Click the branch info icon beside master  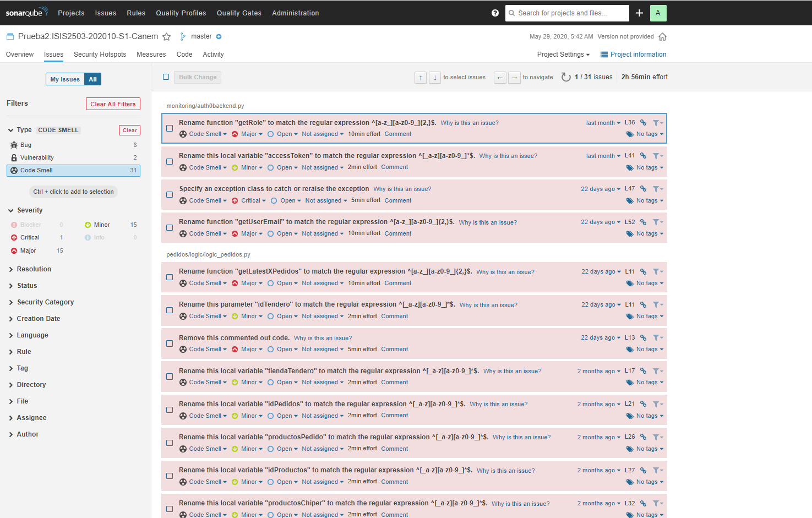(x=219, y=37)
